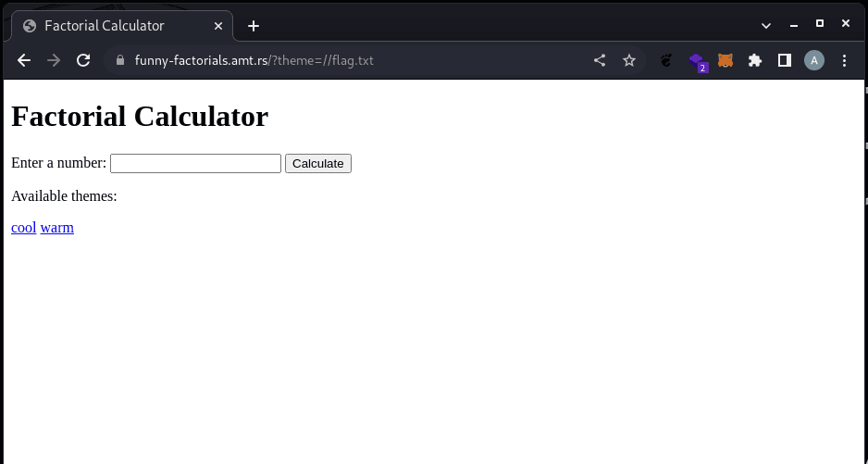Open Chrome's three-dot menu
Viewport: 868px width, 464px height.
tap(844, 60)
